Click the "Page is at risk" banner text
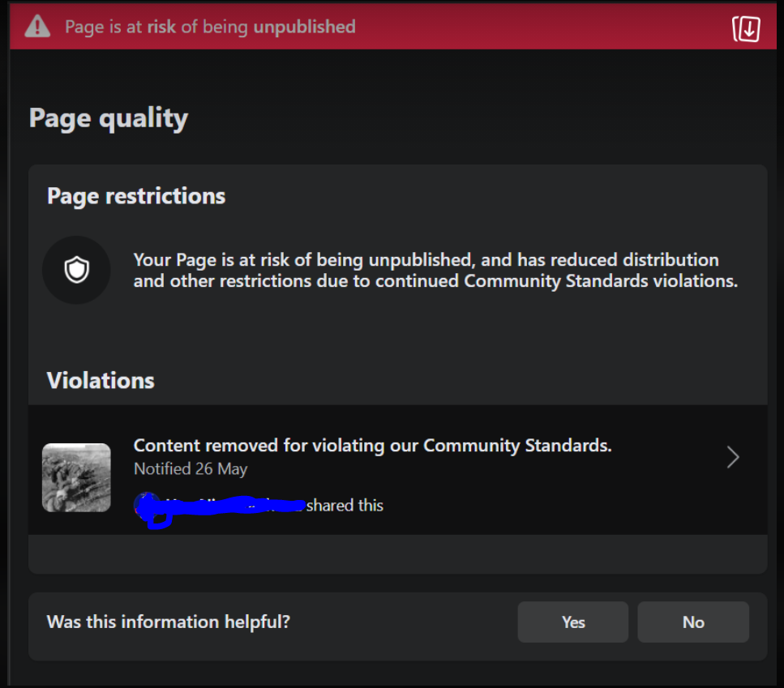 (210, 27)
